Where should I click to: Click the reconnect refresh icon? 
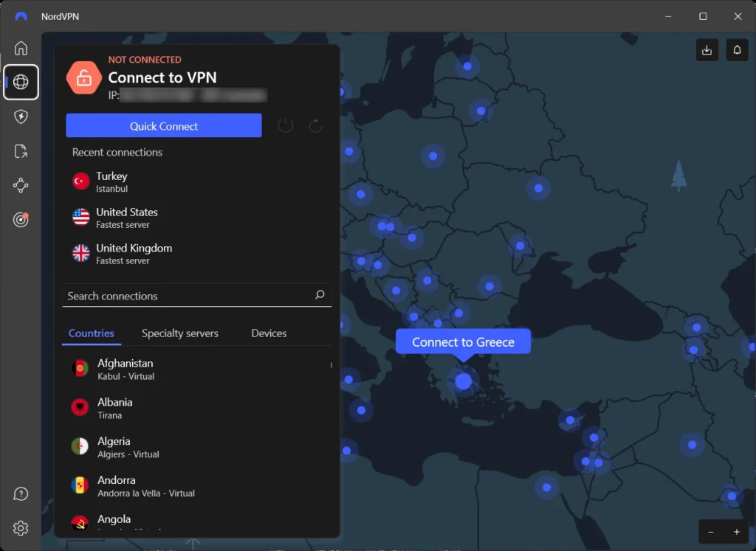coord(315,125)
